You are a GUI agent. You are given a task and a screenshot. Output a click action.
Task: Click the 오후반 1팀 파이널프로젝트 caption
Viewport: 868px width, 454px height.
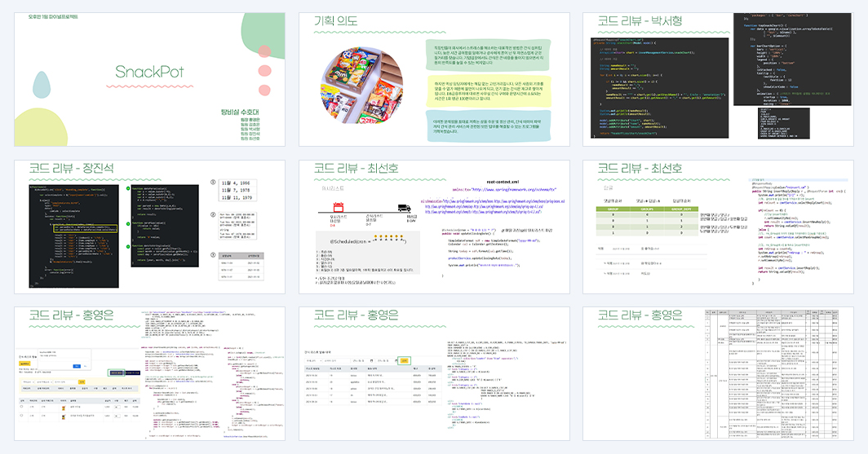click(53, 17)
